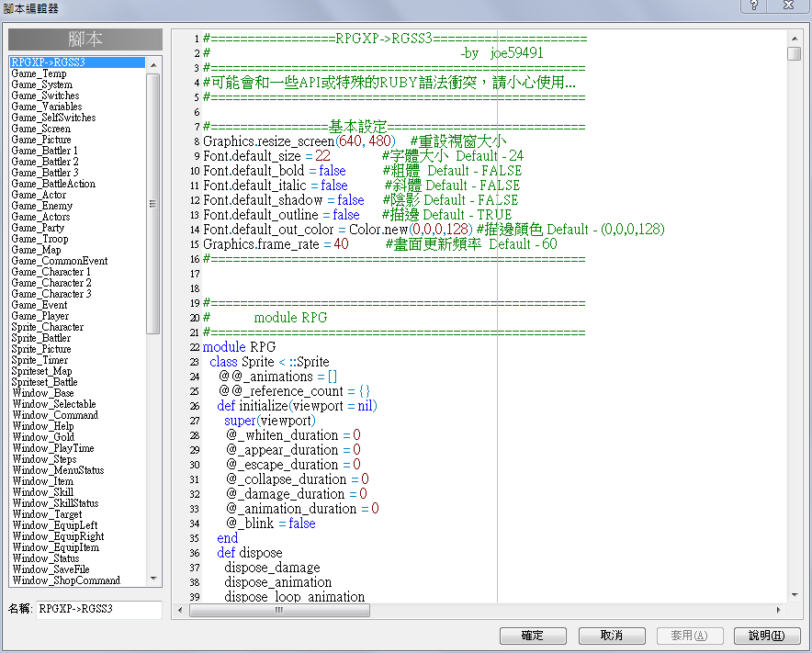Click the code editor horizontal scroll right arrow

click(778, 610)
